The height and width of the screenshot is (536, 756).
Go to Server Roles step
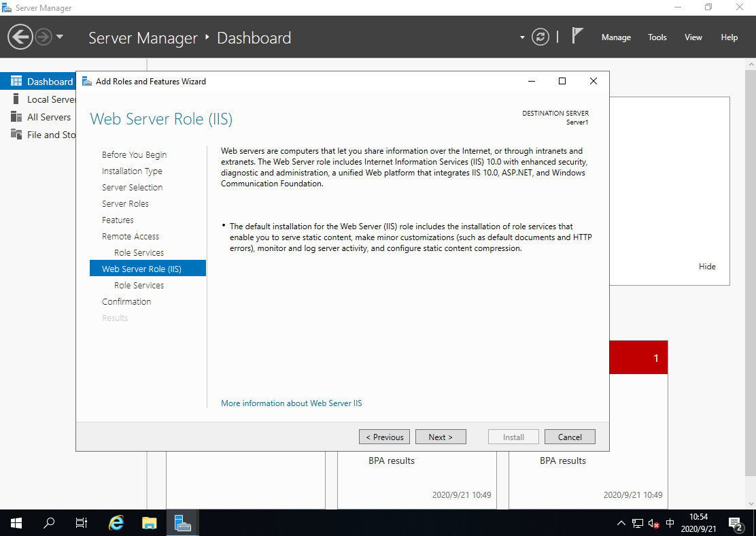pyautogui.click(x=125, y=203)
